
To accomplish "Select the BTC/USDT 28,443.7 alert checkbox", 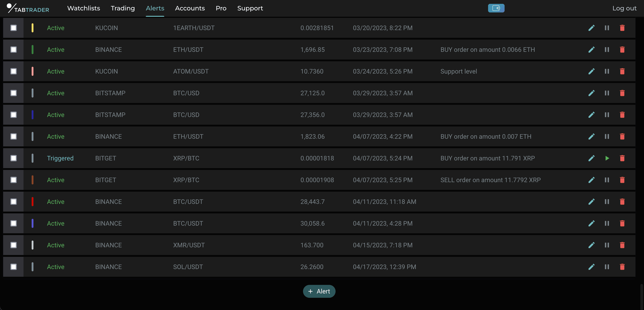I will click(x=14, y=202).
